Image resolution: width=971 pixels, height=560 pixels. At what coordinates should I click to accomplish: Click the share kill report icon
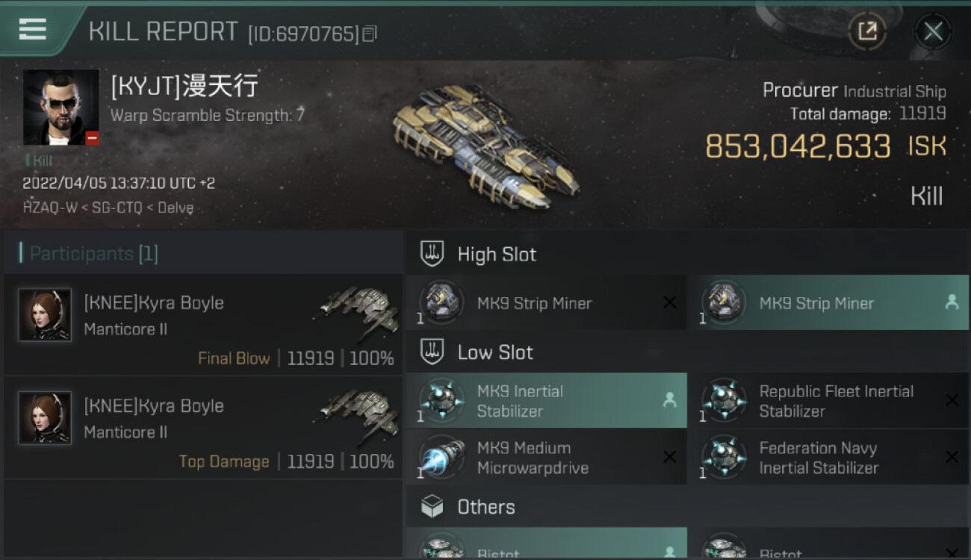[x=867, y=31]
